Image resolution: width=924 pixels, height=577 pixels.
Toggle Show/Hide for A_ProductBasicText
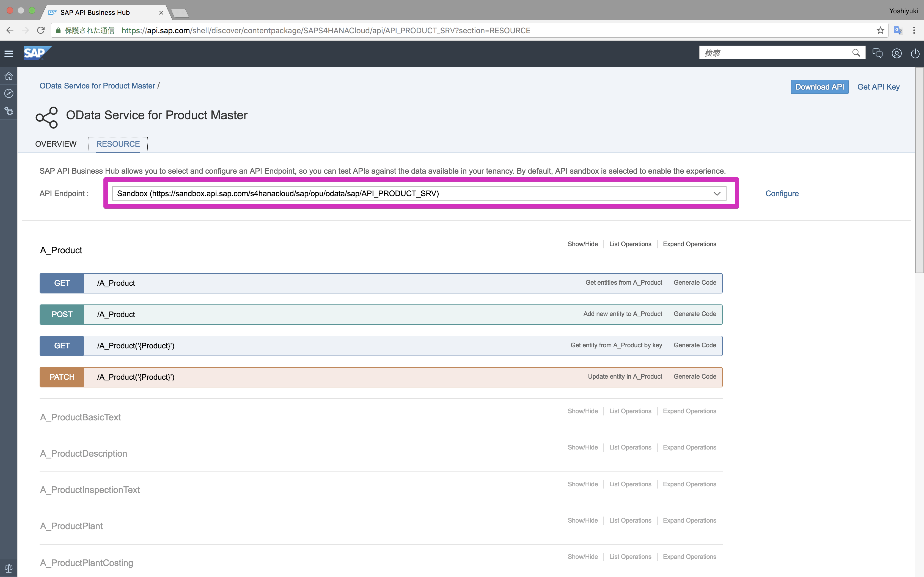pyautogui.click(x=582, y=411)
